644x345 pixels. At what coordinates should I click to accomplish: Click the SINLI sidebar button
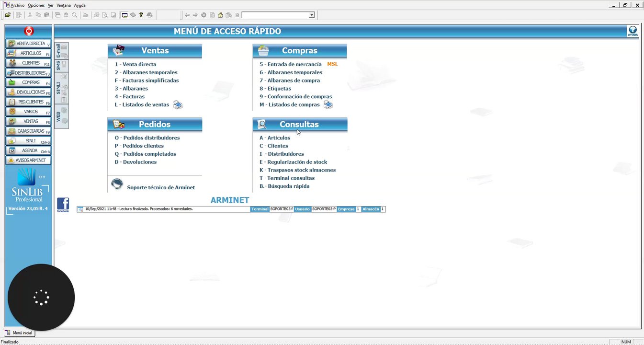point(28,141)
